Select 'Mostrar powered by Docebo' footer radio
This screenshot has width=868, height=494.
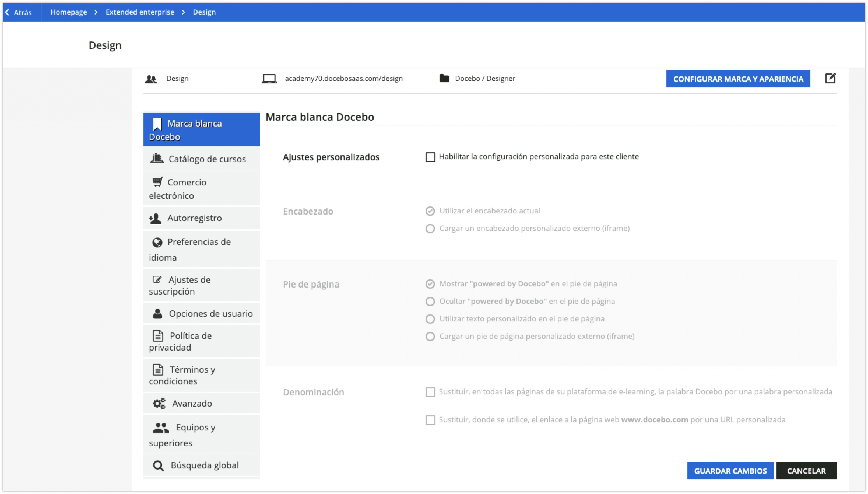(x=430, y=284)
